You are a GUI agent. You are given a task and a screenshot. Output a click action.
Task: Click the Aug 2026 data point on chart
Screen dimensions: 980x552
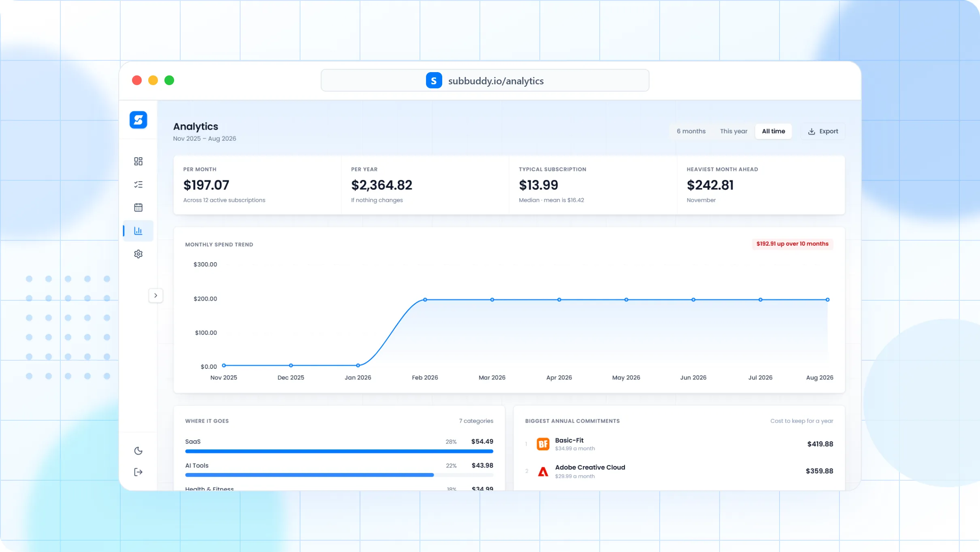click(x=827, y=300)
